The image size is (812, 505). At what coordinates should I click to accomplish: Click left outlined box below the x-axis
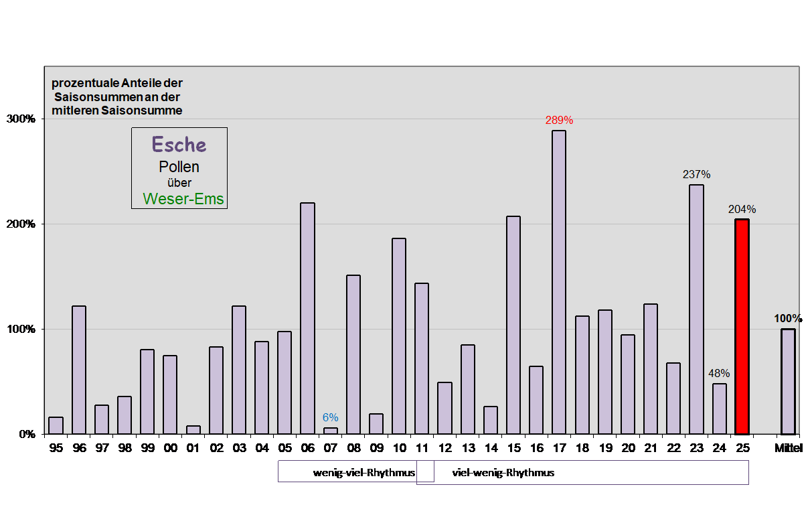tap(355, 472)
